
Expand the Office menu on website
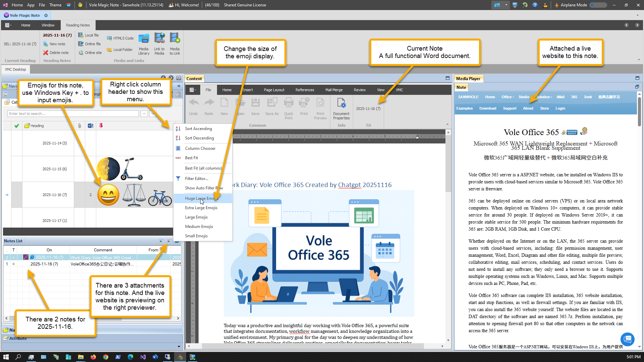click(x=507, y=97)
